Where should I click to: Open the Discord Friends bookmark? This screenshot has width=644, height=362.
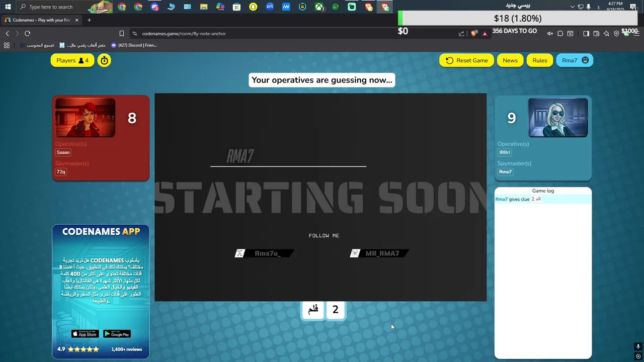point(134,45)
